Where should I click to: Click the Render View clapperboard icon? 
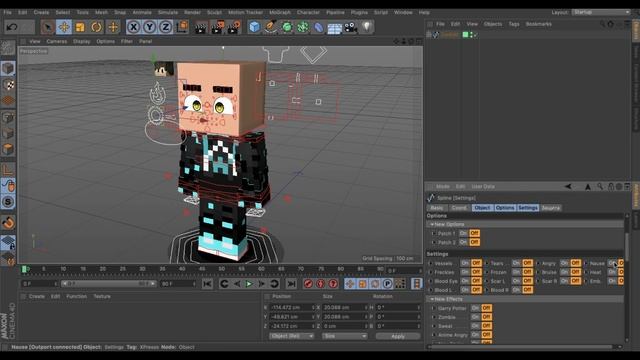click(x=201, y=27)
